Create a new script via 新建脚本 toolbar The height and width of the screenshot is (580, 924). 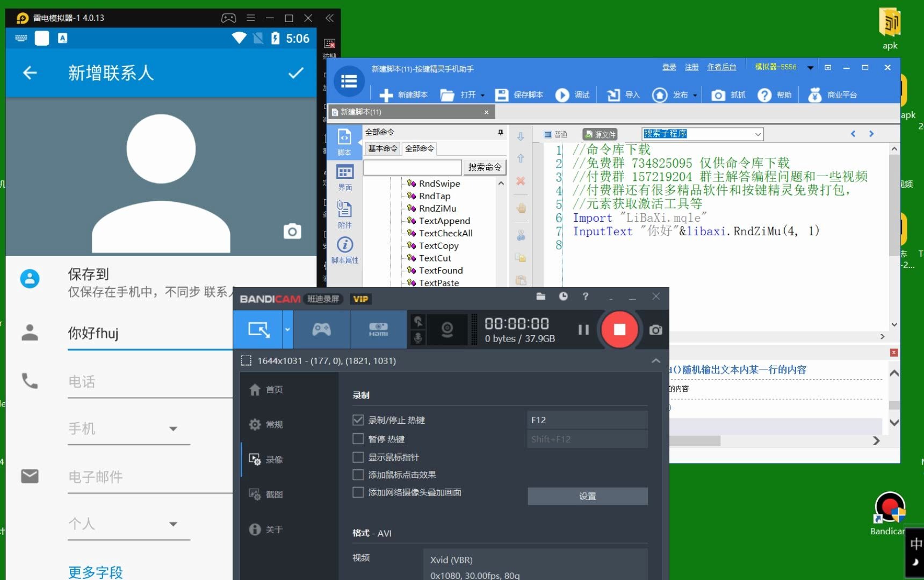coord(403,95)
